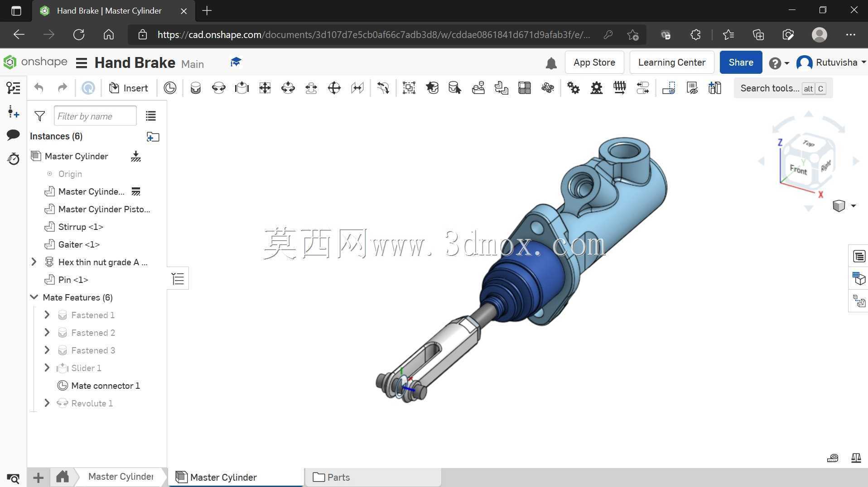
Task: Select the Tangent mate tool
Action: (383, 88)
